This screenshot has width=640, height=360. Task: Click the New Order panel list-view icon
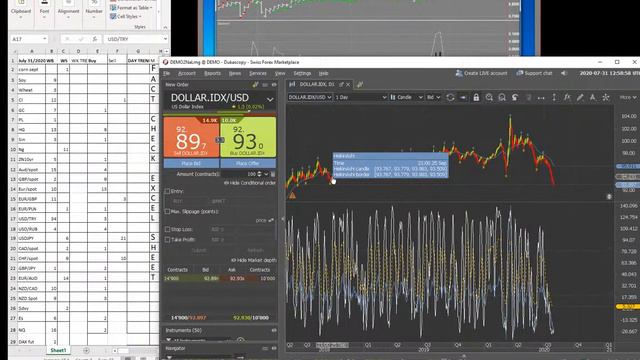265,84
